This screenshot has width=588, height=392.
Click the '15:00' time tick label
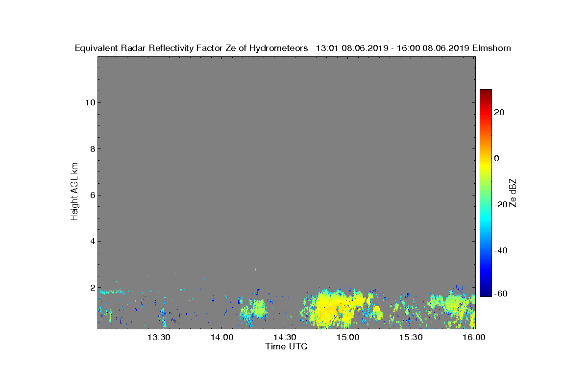pos(348,337)
